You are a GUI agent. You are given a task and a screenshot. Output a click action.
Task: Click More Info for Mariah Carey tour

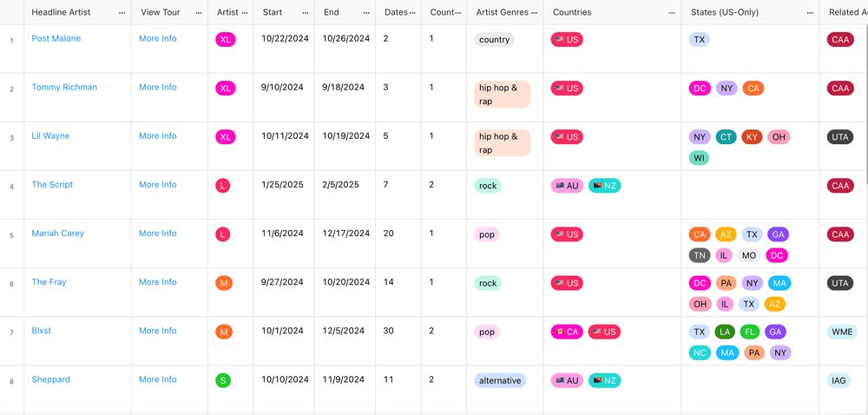coord(158,234)
